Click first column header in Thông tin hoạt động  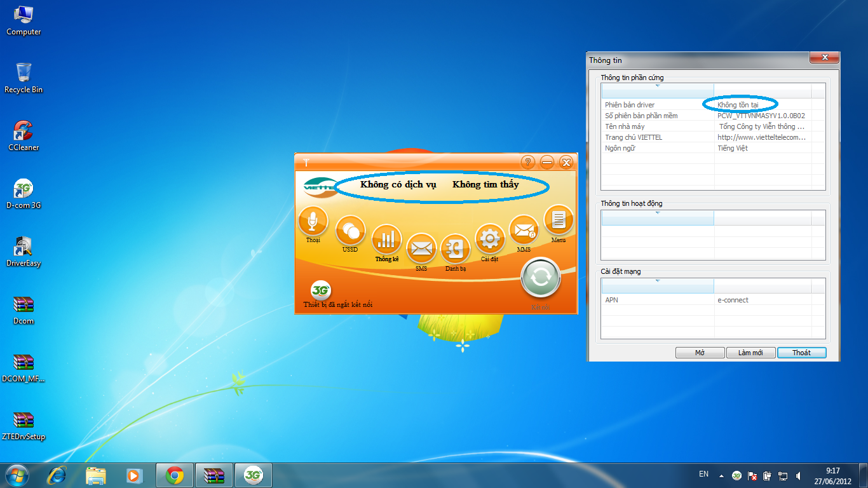point(658,218)
